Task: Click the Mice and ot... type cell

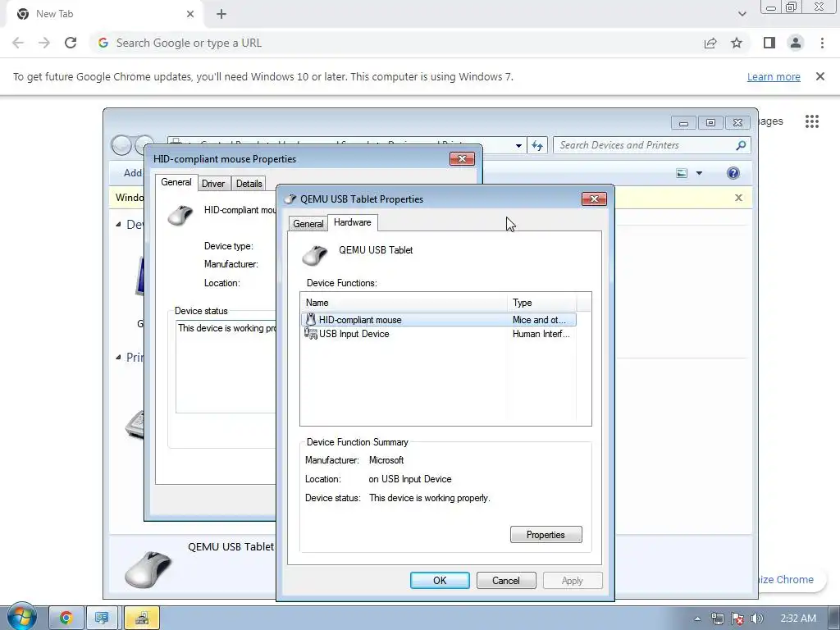Action: [x=539, y=320]
